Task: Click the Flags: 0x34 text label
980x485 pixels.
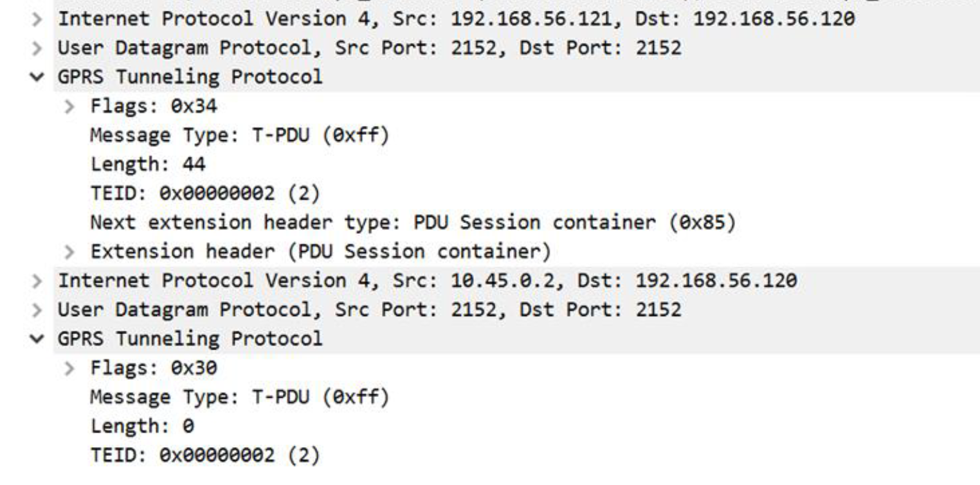Action: pos(153,107)
